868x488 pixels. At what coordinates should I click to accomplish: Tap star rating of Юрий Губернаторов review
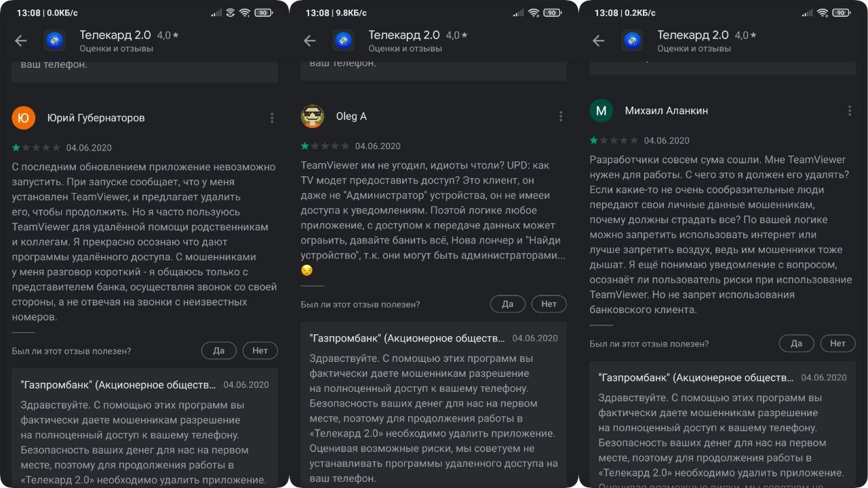pos(36,148)
